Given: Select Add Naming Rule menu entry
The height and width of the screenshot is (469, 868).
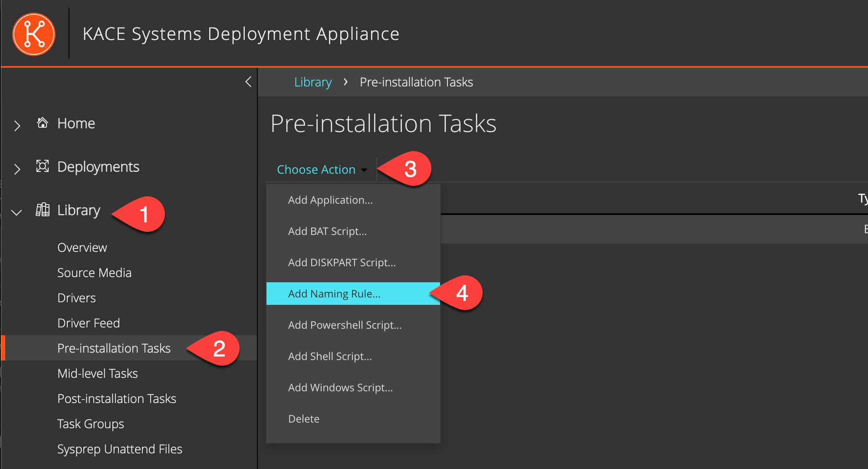Looking at the screenshot, I should pos(334,294).
